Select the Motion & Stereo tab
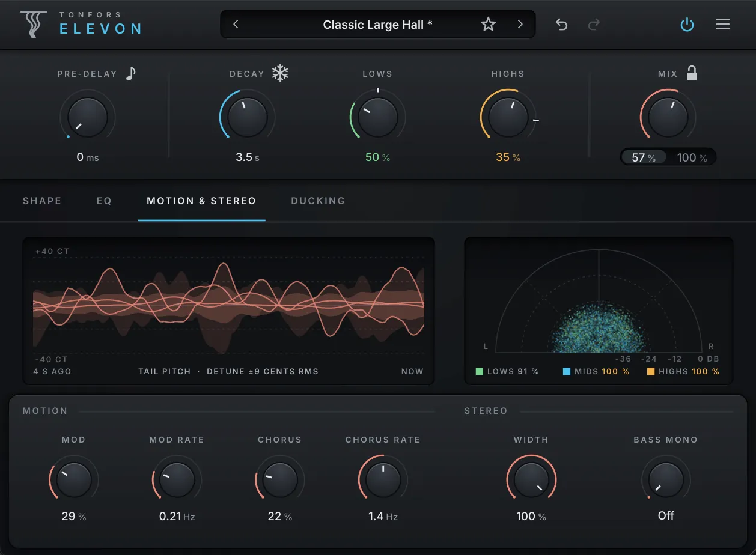Screen dimensions: 756x555 pos(201,201)
